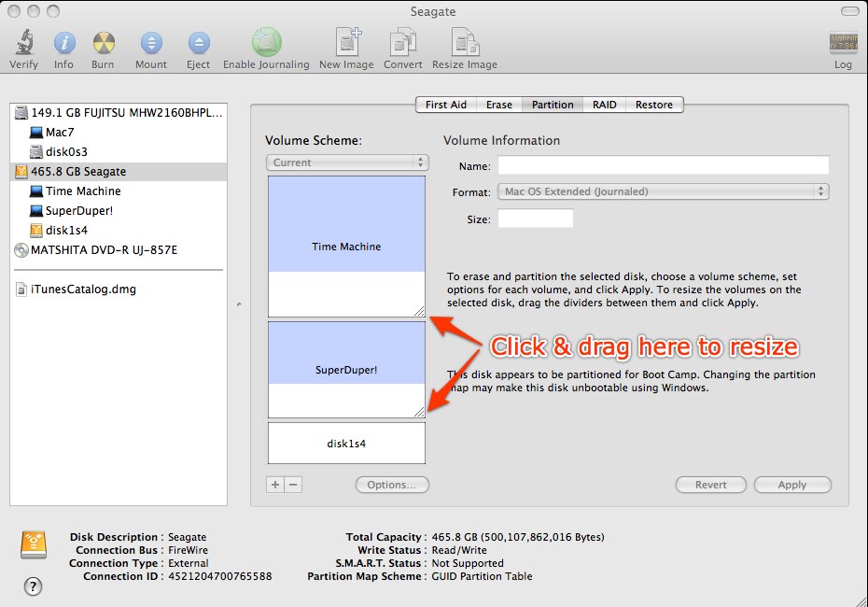Click the Revert button

711,485
